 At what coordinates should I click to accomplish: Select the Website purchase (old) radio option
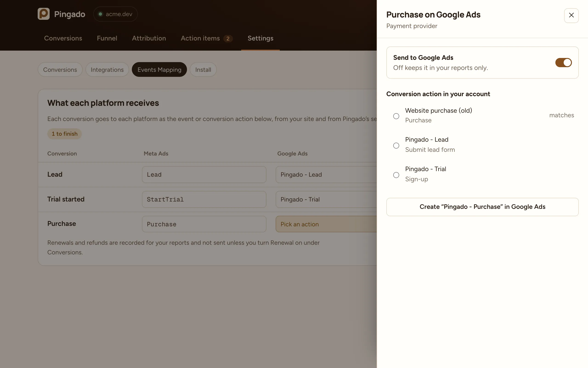pyautogui.click(x=396, y=116)
